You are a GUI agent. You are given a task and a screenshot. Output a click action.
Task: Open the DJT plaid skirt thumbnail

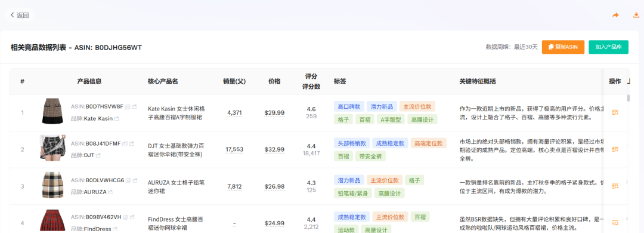click(x=52, y=148)
